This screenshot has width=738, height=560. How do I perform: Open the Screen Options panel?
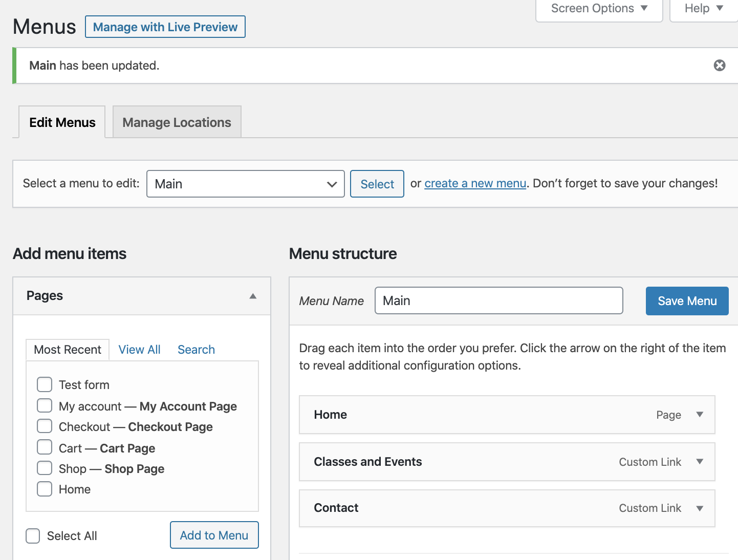tap(599, 9)
